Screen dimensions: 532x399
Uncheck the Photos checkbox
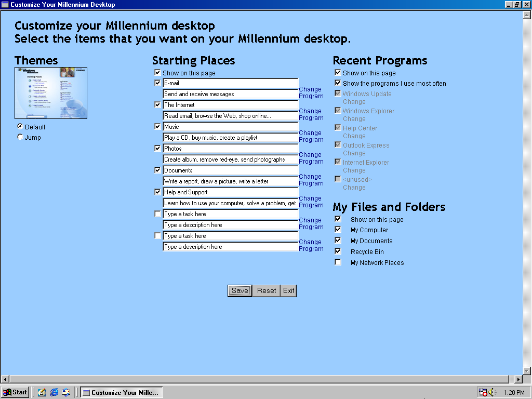click(x=157, y=148)
